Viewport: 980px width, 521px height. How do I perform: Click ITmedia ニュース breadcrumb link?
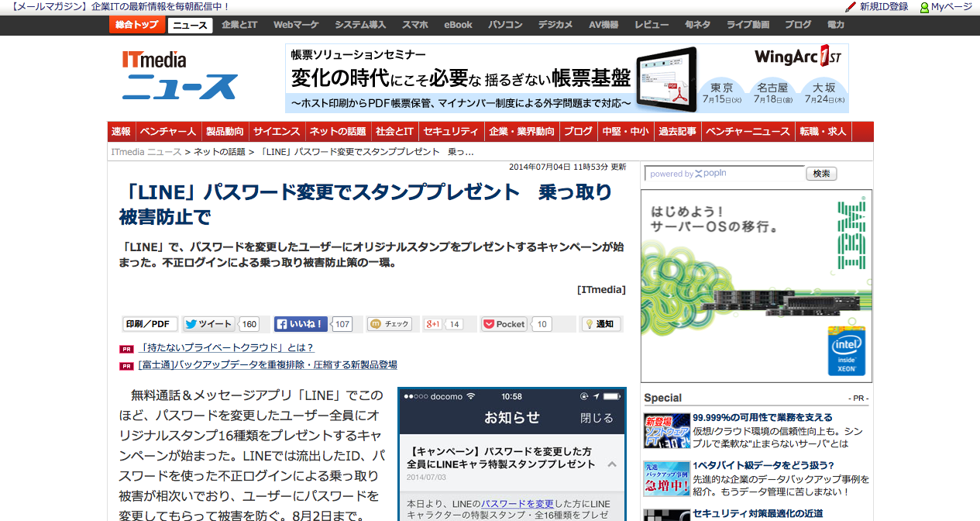click(146, 152)
